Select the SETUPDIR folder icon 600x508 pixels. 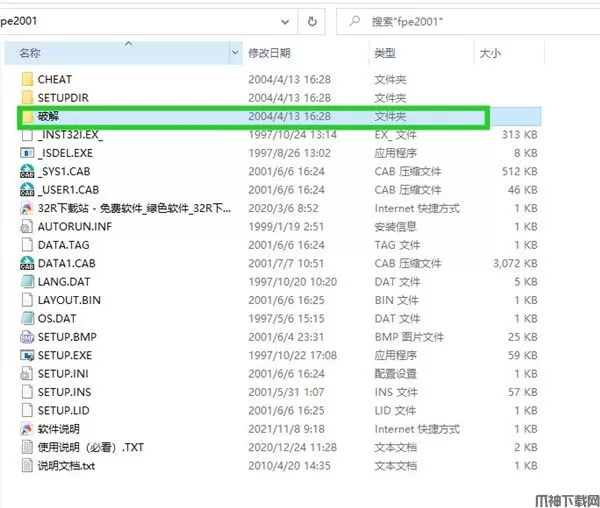coord(27,98)
